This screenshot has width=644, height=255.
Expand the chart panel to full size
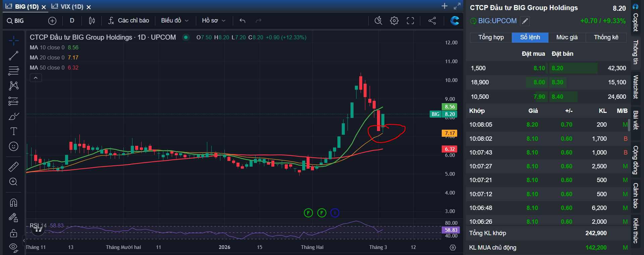click(x=457, y=6)
